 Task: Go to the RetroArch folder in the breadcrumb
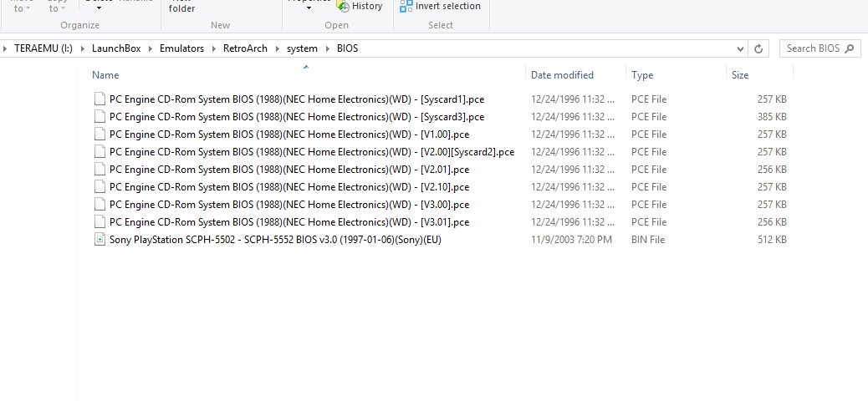click(x=245, y=48)
